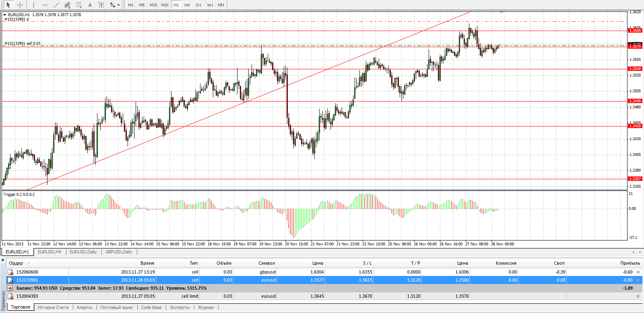Sort orders by the Символ column

255,263
